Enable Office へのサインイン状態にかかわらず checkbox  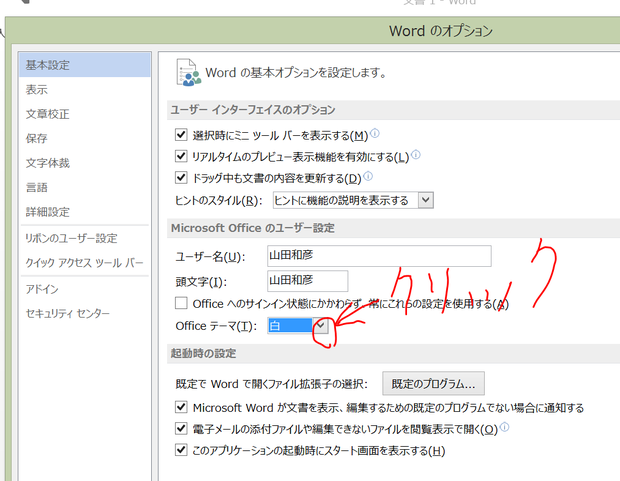[181, 303]
